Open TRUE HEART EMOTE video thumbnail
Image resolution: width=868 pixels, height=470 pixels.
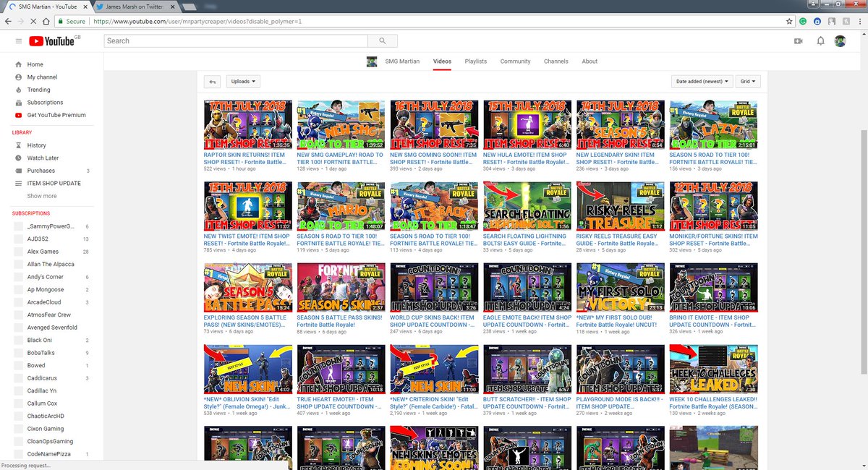click(341, 369)
